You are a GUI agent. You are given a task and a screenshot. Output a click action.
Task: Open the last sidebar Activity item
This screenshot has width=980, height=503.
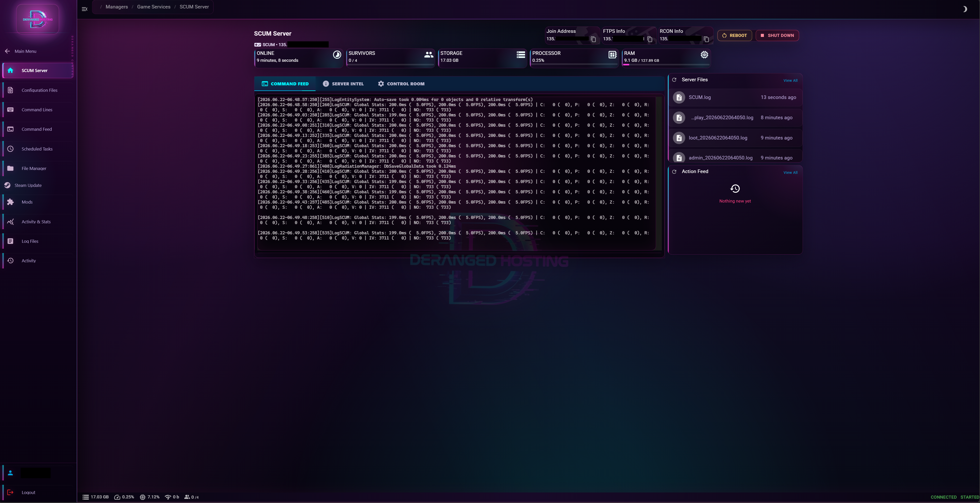click(x=38, y=261)
